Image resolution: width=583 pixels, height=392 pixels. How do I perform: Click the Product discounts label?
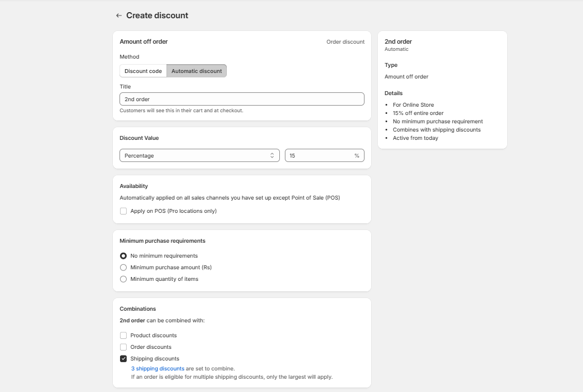click(x=153, y=336)
